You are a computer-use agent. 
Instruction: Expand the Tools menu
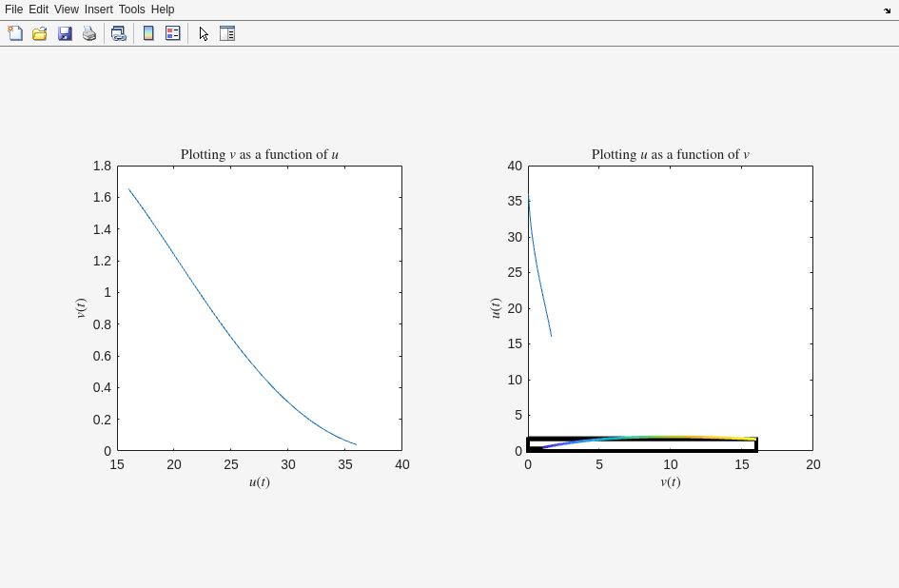tap(131, 10)
